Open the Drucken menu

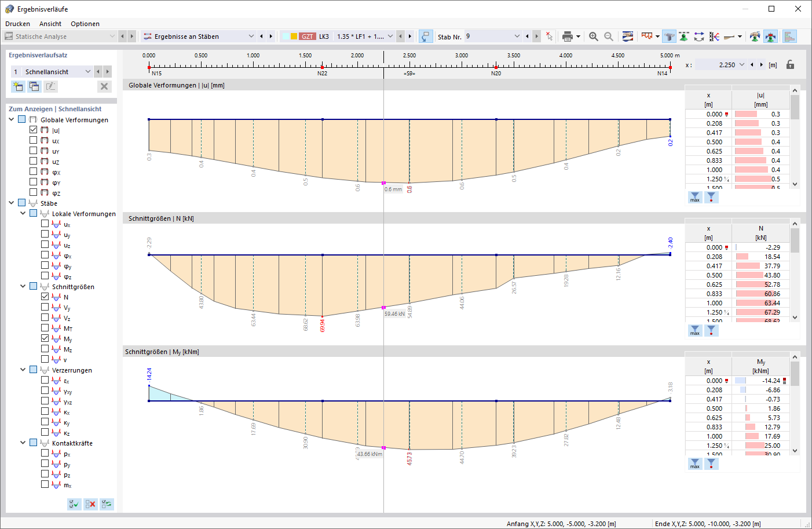pyautogui.click(x=17, y=24)
